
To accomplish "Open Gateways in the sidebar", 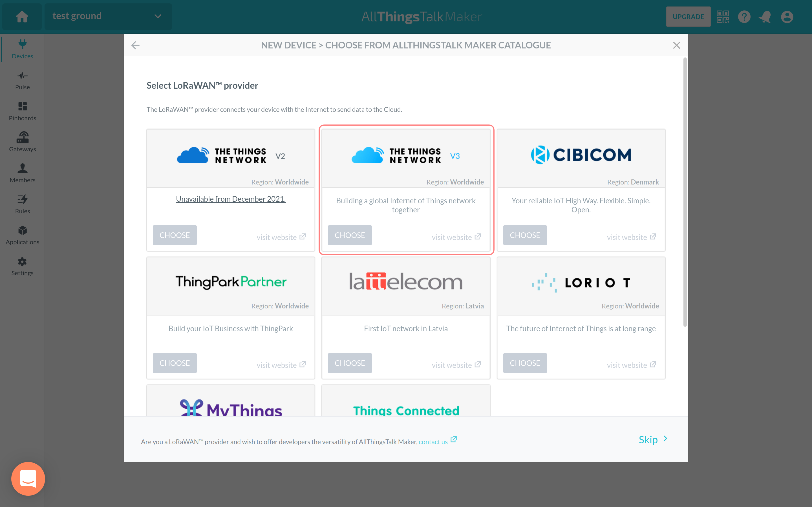I will coord(23,142).
